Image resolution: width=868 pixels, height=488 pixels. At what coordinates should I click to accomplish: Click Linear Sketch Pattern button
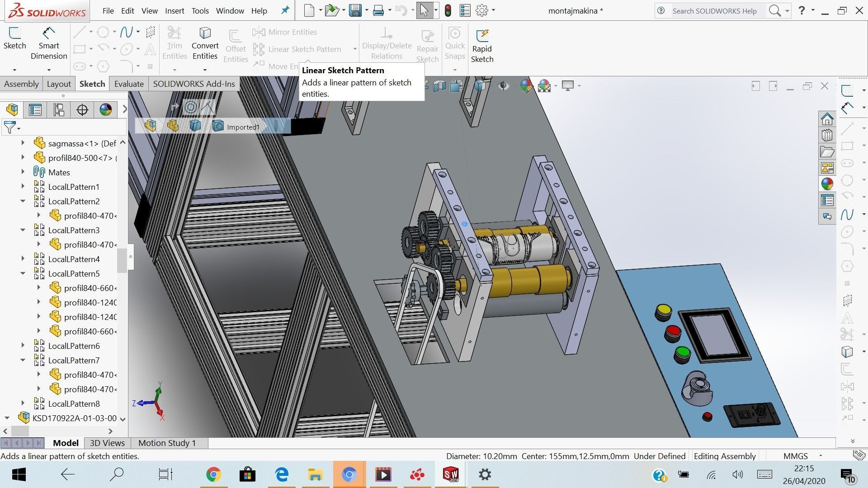coord(297,49)
